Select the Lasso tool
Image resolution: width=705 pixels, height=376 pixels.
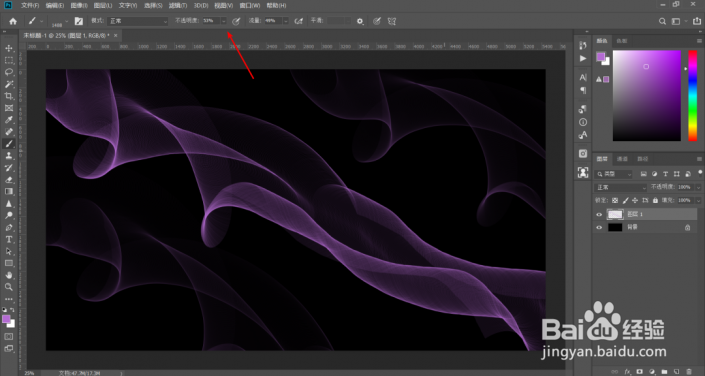click(9, 72)
